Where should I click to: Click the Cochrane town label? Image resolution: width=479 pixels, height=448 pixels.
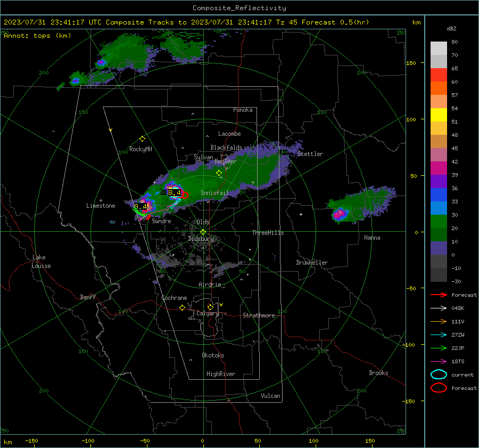click(174, 298)
